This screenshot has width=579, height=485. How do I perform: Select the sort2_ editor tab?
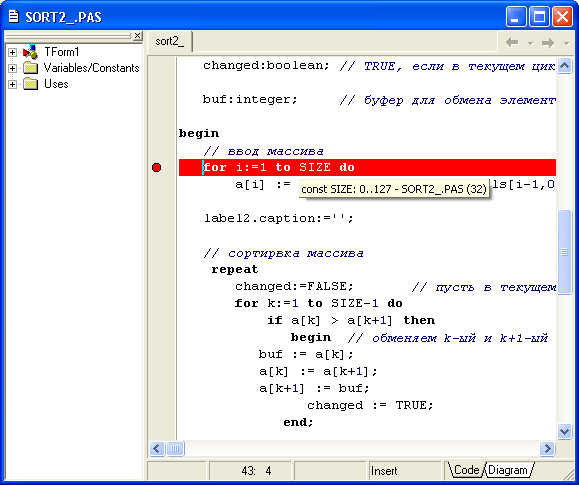(170, 41)
